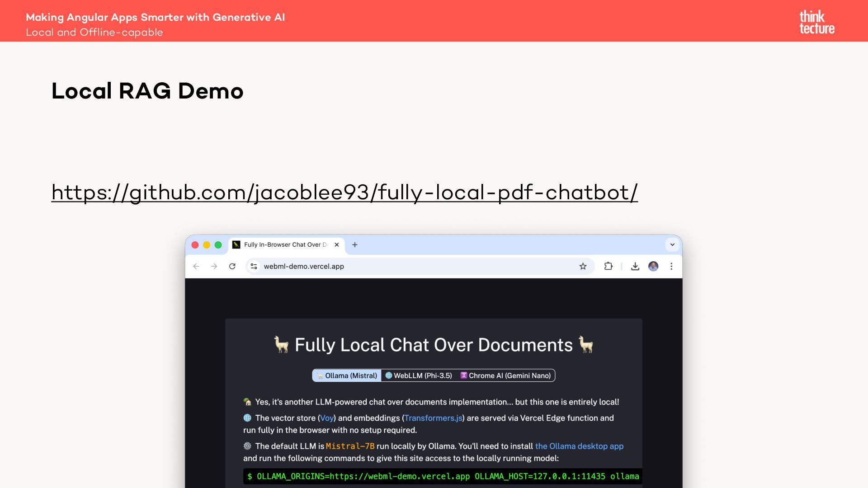Close the Fully In-Browser Chat tab

[336, 244]
